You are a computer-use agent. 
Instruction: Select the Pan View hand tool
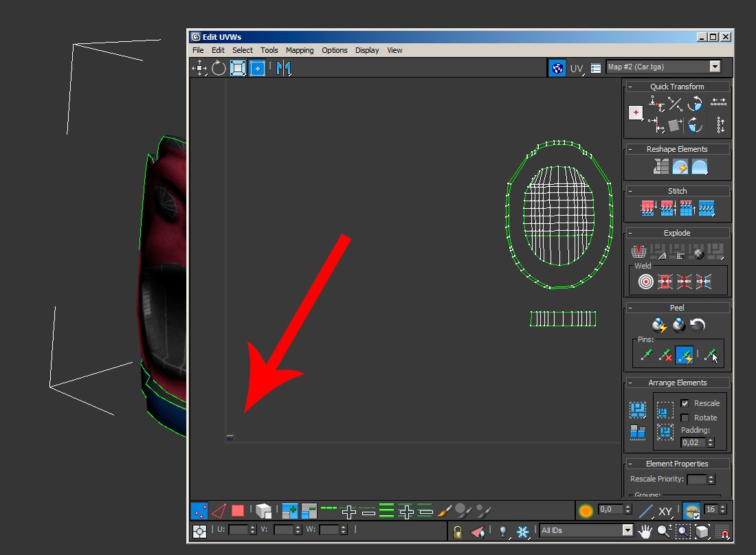(x=645, y=531)
